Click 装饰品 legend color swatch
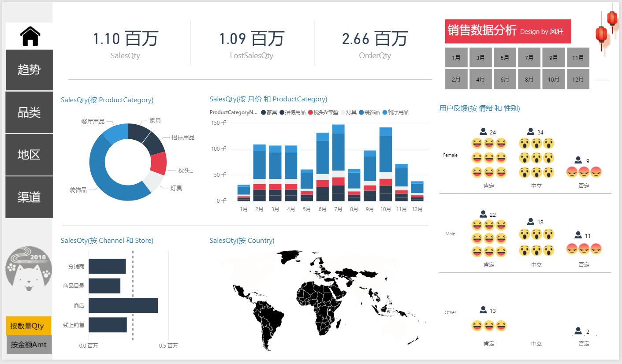The image size is (622, 364). pos(362,112)
